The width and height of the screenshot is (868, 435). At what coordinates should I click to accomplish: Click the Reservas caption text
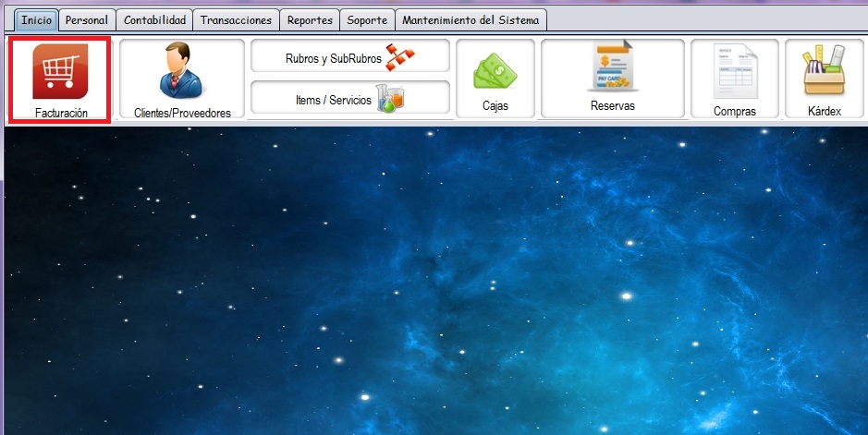tap(612, 106)
